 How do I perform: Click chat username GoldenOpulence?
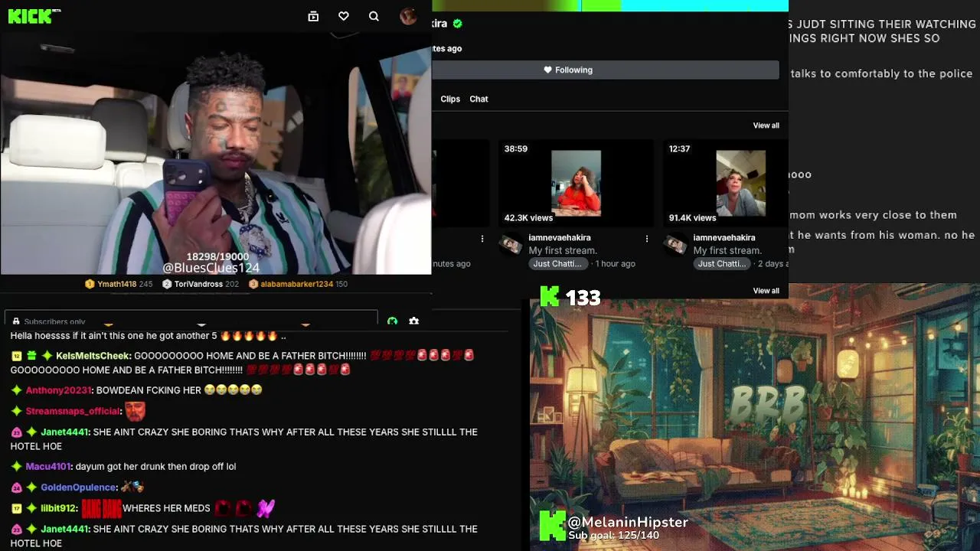point(78,487)
